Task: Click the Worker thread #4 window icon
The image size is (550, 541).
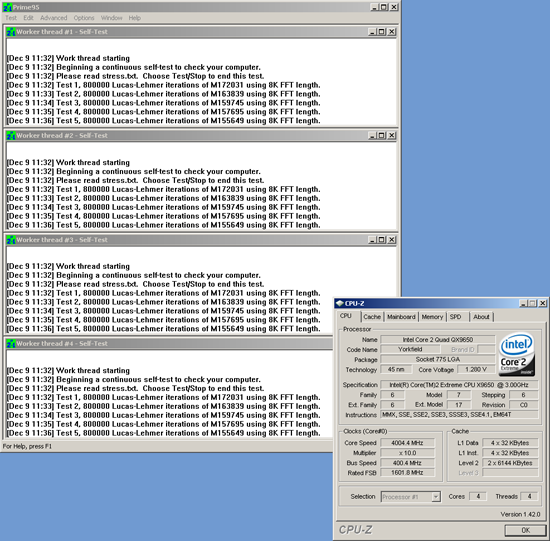Action: 11,343
